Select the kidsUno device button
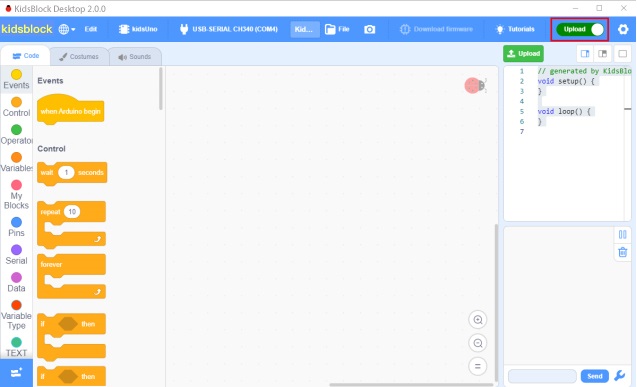This screenshot has height=387, width=637. 138,29
